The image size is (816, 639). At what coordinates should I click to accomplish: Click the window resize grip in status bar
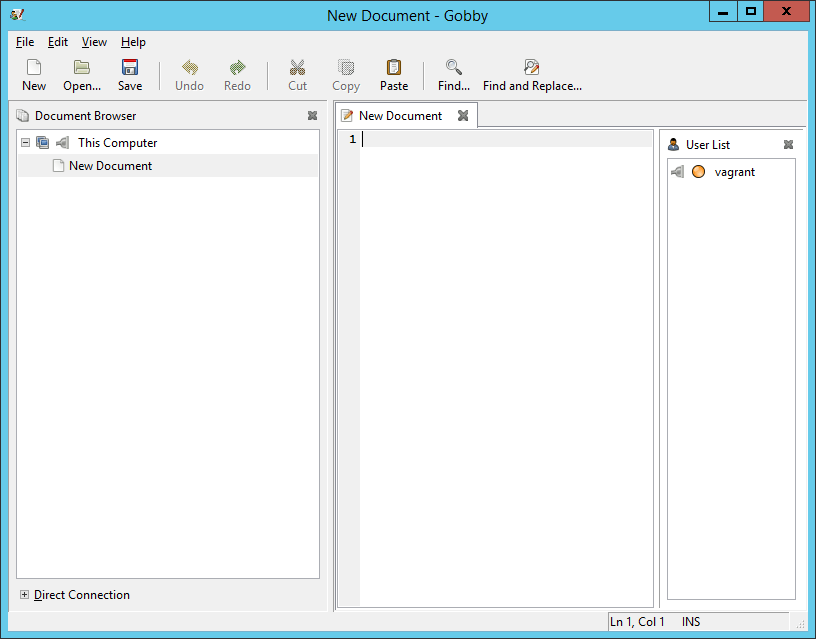pyautogui.click(x=800, y=624)
